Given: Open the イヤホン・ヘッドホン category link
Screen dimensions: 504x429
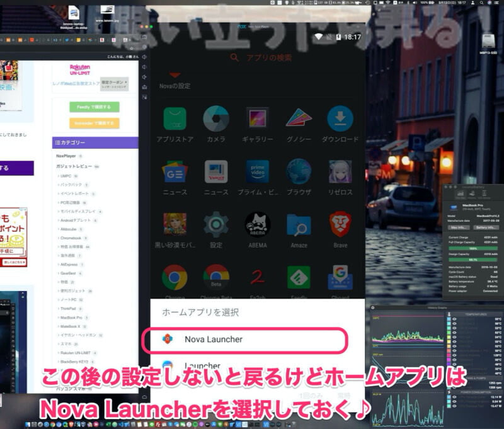Looking at the screenshot, I should pos(78,335).
